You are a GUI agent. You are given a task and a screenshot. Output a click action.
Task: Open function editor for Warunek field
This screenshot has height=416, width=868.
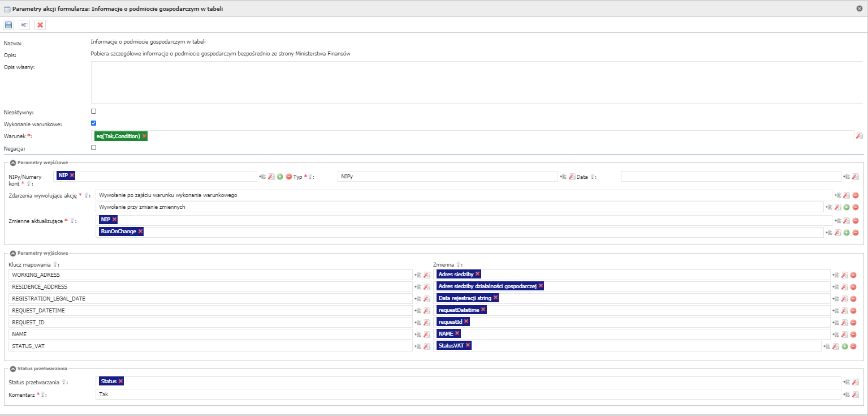click(859, 136)
